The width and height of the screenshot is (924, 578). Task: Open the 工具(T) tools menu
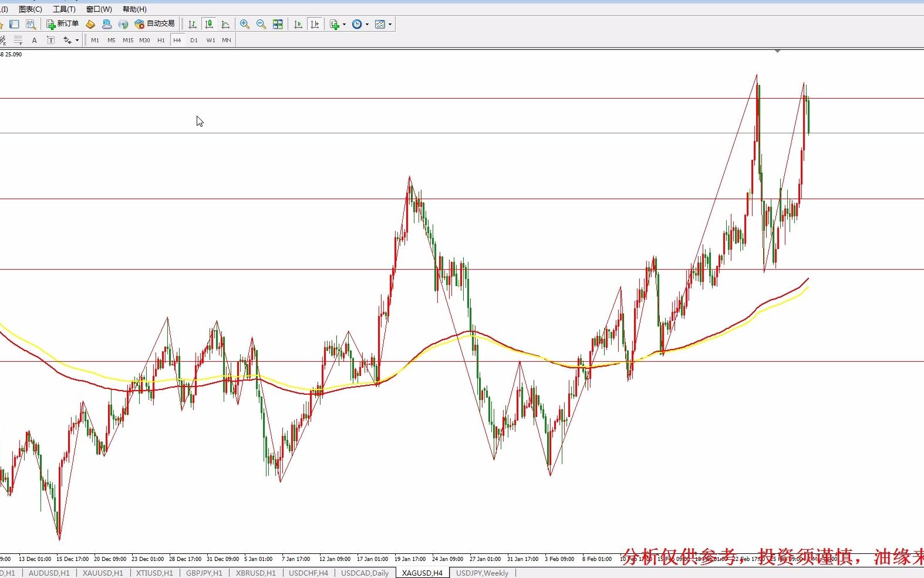(x=64, y=9)
